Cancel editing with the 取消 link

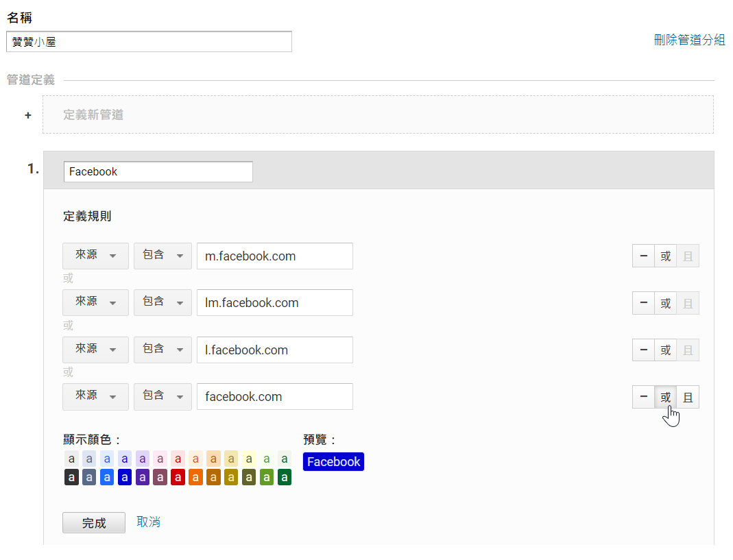click(148, 522)
